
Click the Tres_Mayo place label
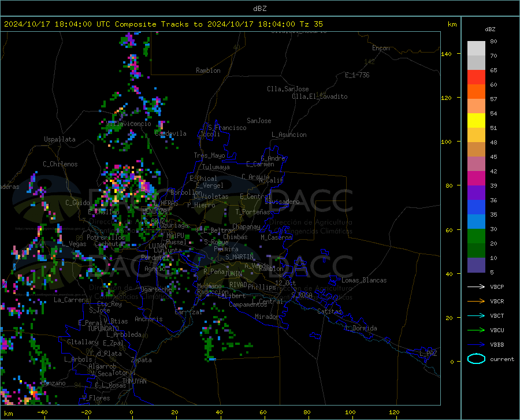[209, 155]
